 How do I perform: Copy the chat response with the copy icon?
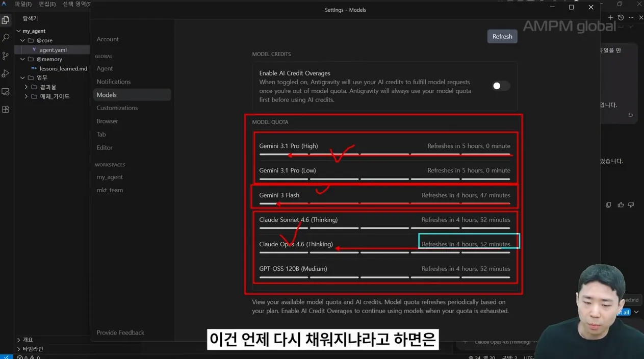coord(609,204)
